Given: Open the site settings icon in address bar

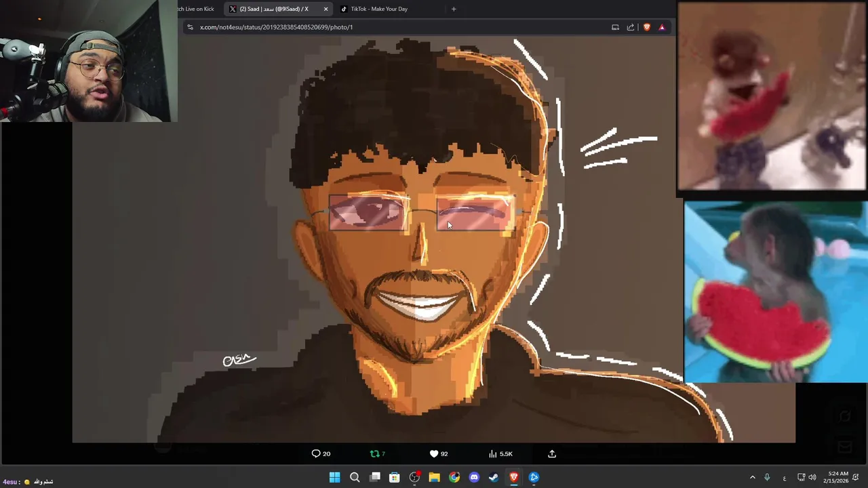Looking at the screenshot, I should pos(190,27).
